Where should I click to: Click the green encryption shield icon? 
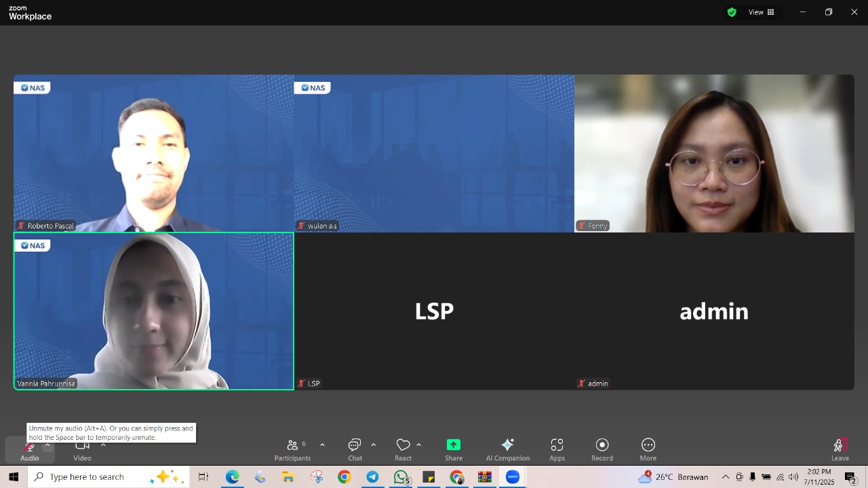click(732, 12)
